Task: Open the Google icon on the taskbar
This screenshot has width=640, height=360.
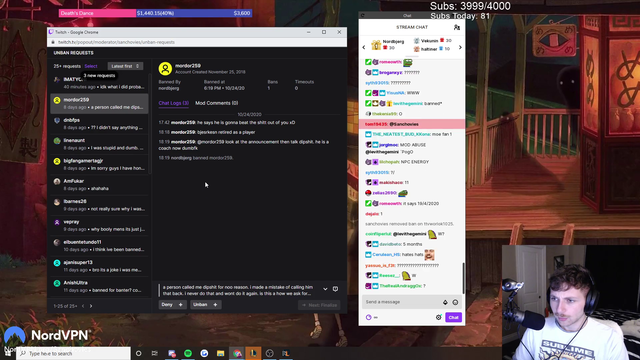Action: (x=204, y=353)
